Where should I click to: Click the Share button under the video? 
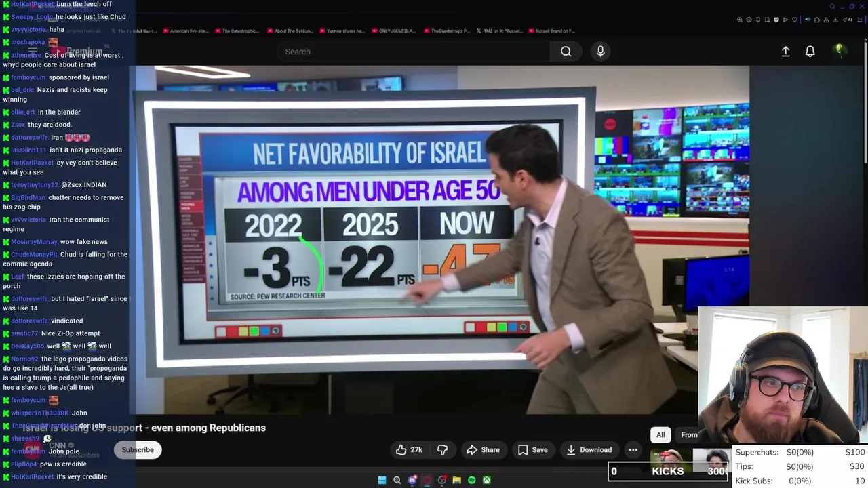(x=483, y=449)
